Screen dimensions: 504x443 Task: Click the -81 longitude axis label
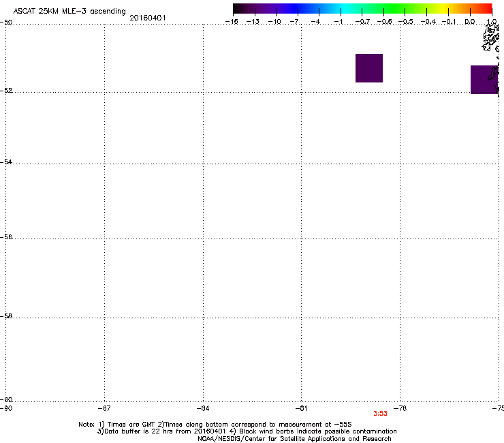(302, 408)
